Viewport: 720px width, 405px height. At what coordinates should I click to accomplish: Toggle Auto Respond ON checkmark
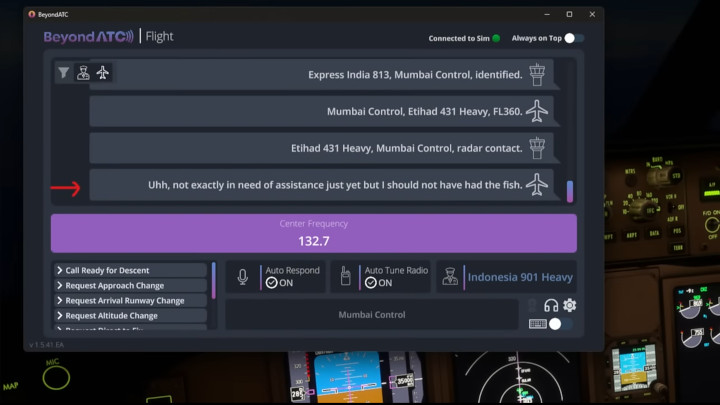point(271,283)
